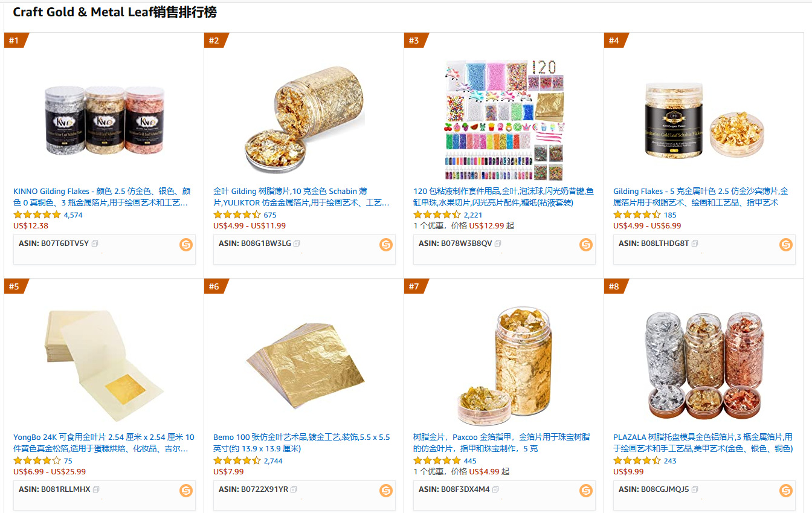Copy ASIN B08CGJMQJ5 using copy icon
The width and height of the screenshot is (812, 513).
tap(695, 489)
